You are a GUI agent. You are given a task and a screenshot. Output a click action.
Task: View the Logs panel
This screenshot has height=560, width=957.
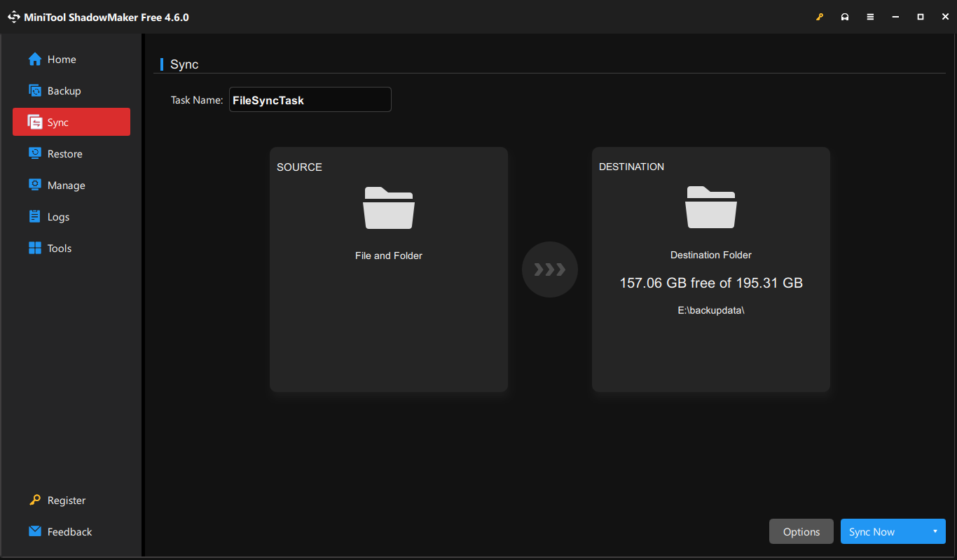pyautogui.click(x=60, y=216)
